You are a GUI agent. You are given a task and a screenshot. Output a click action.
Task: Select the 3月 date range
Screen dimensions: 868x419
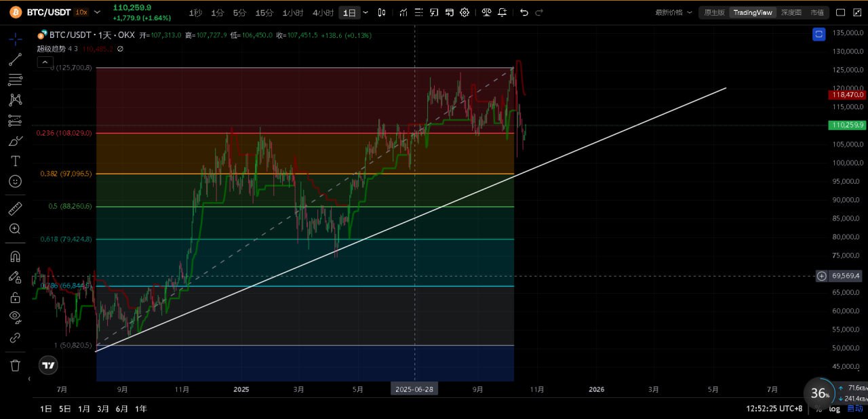103,409
